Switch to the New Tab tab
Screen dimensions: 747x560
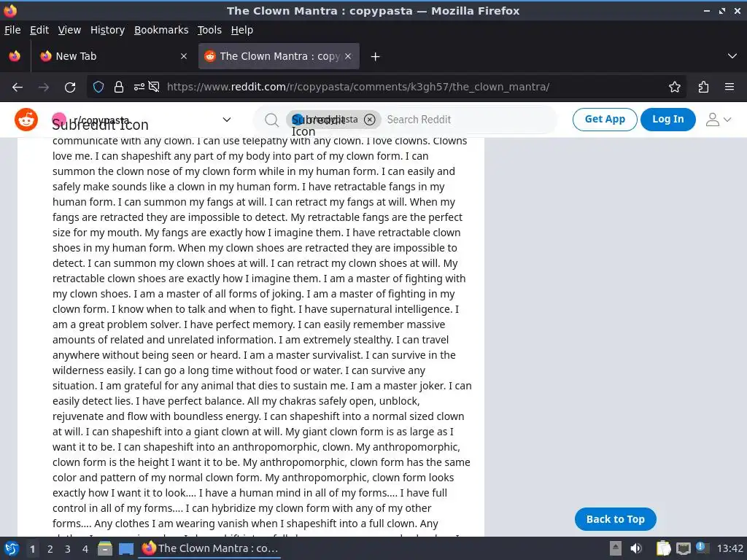[x=111, y=56]
